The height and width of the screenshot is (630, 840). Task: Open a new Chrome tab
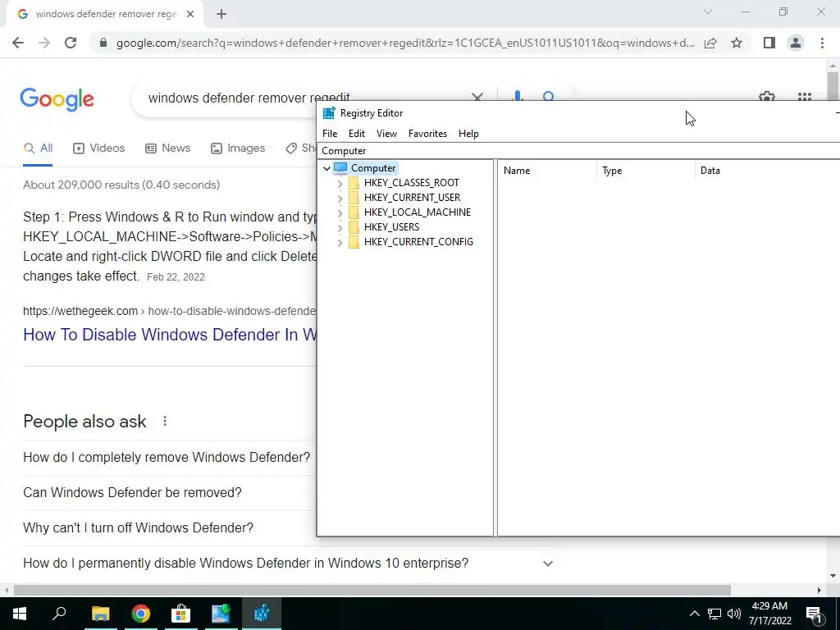(221, 15)
